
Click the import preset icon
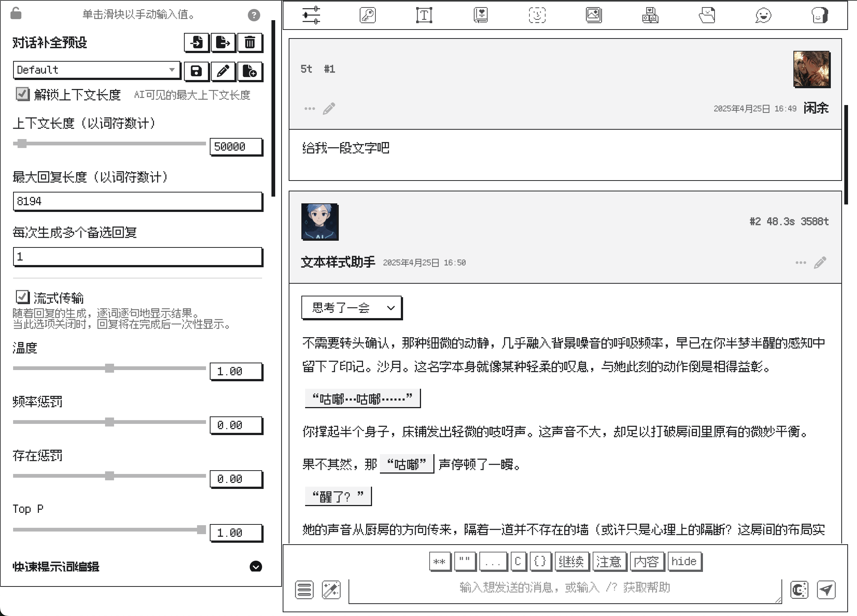197,42
